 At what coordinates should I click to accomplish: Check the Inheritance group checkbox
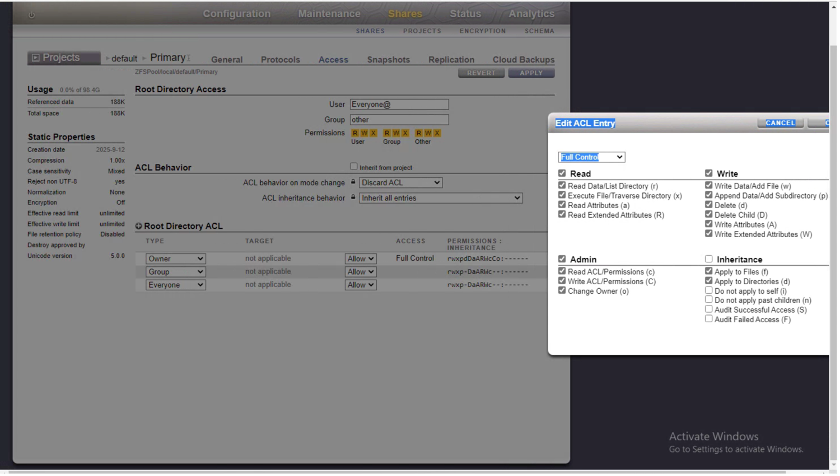pyautogui.click(x=709, y=259)
